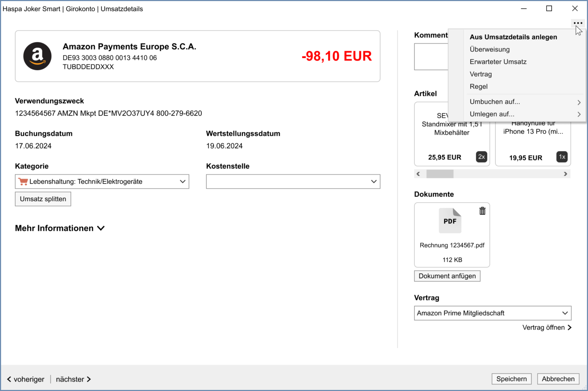Delete the attached invoice via trash icon
This screenshot has height=391, width=588.
pos(482,211)
